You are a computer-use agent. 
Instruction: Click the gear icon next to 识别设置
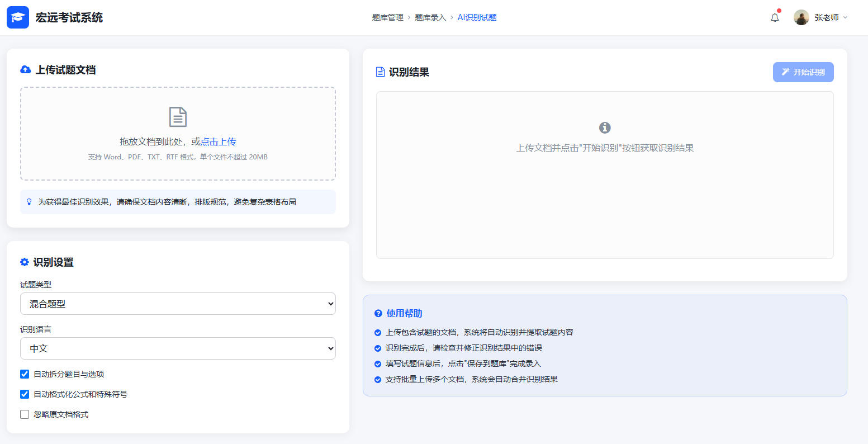25,262
